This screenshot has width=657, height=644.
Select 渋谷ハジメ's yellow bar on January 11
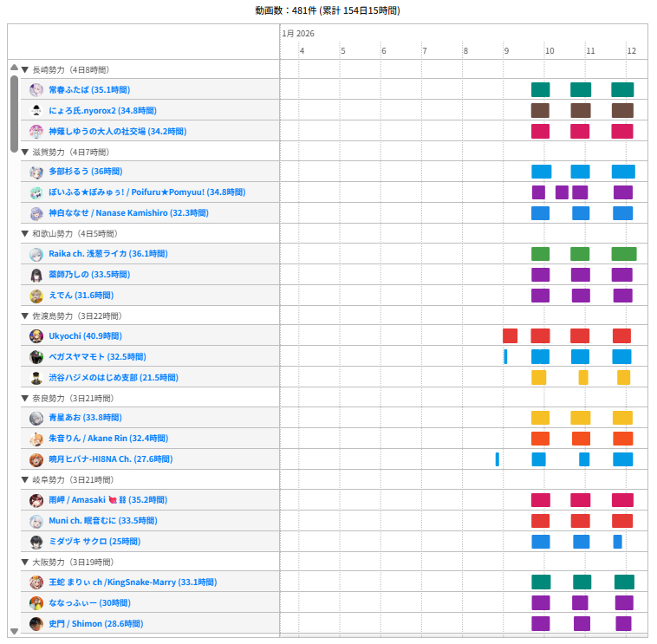583,378
